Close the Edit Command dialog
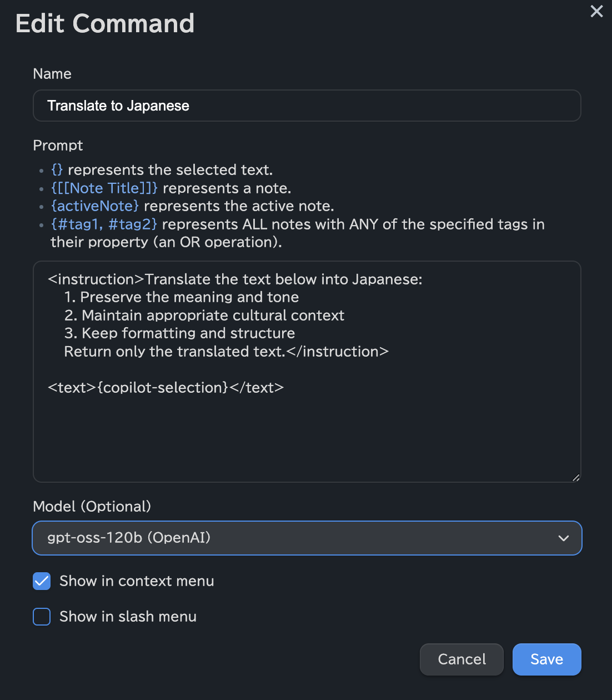Image resolution: width=612 pixels, height=700 pixels. coord(596,11)
